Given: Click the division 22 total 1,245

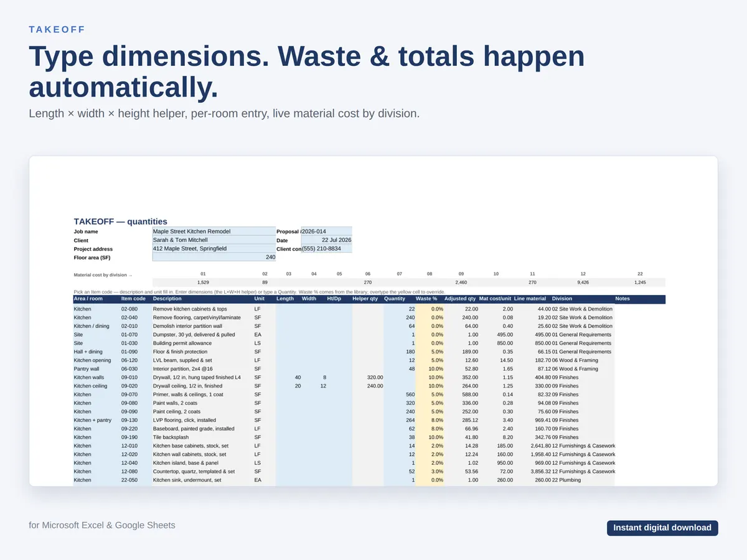Looking at the screenshot, I should point(640,282).
